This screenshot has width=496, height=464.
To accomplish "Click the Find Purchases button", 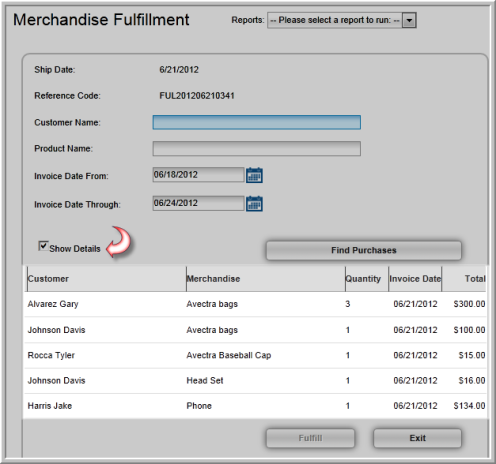I will tap(364, 250).
